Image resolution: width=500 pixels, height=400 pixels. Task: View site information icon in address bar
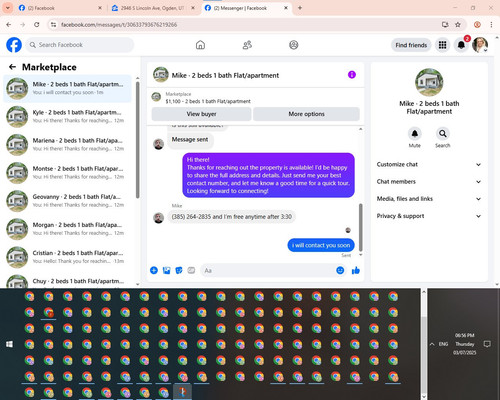pyautogui.click(x=54, y=25)
